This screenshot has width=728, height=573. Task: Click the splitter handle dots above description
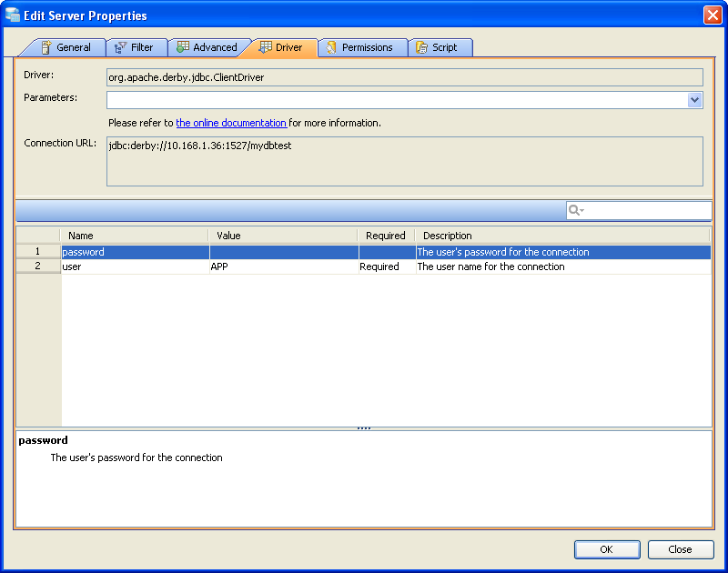tap(364, 428)
